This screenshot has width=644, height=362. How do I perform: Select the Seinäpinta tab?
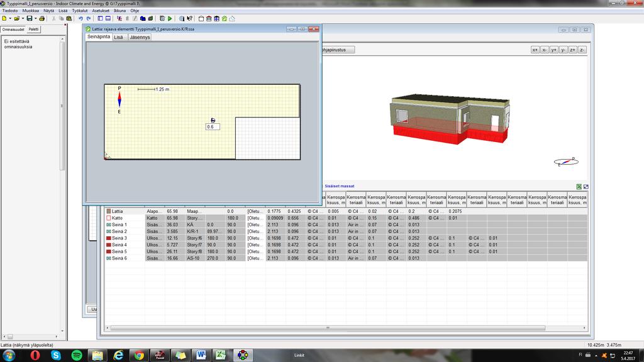(99, 37)
